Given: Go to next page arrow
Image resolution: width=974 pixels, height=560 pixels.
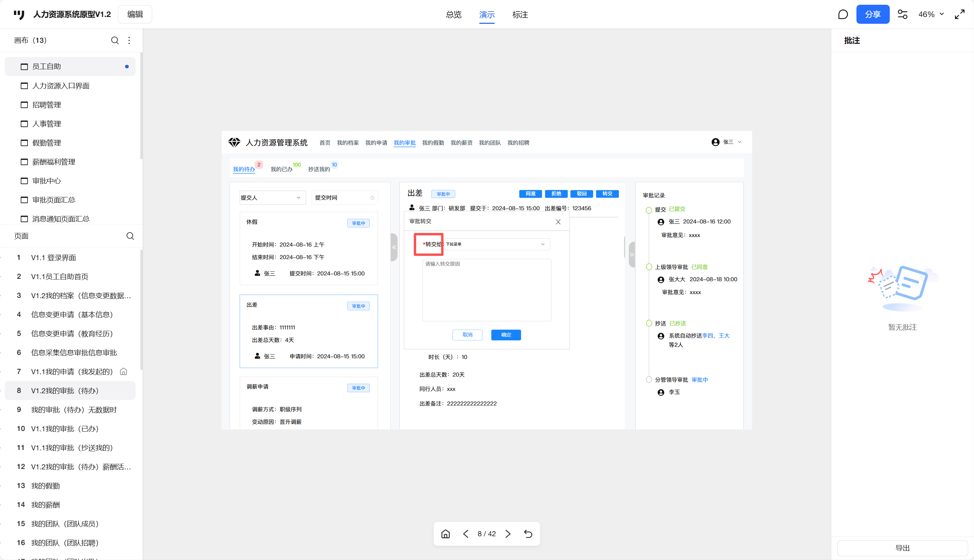Looking at the screenshot, I should (508, 534).
